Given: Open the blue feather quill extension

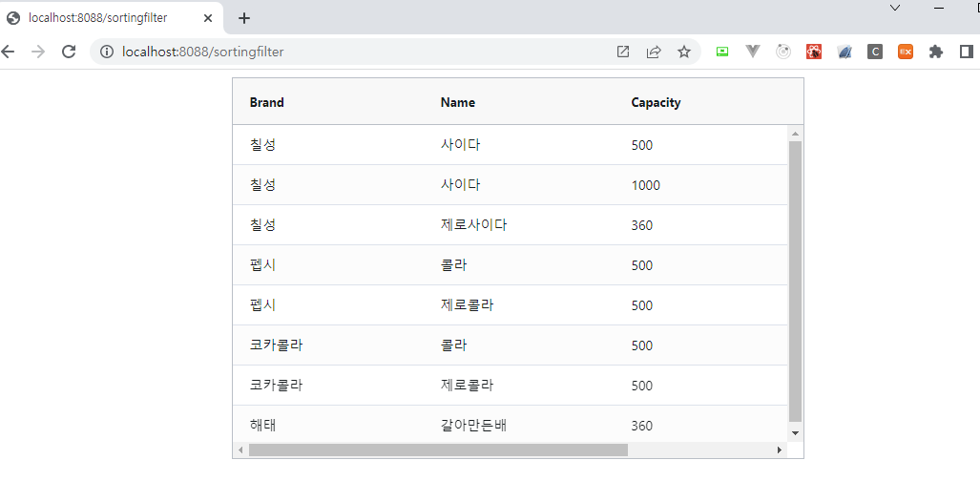Looking at the screenshot, I should (x=844, y=52).
